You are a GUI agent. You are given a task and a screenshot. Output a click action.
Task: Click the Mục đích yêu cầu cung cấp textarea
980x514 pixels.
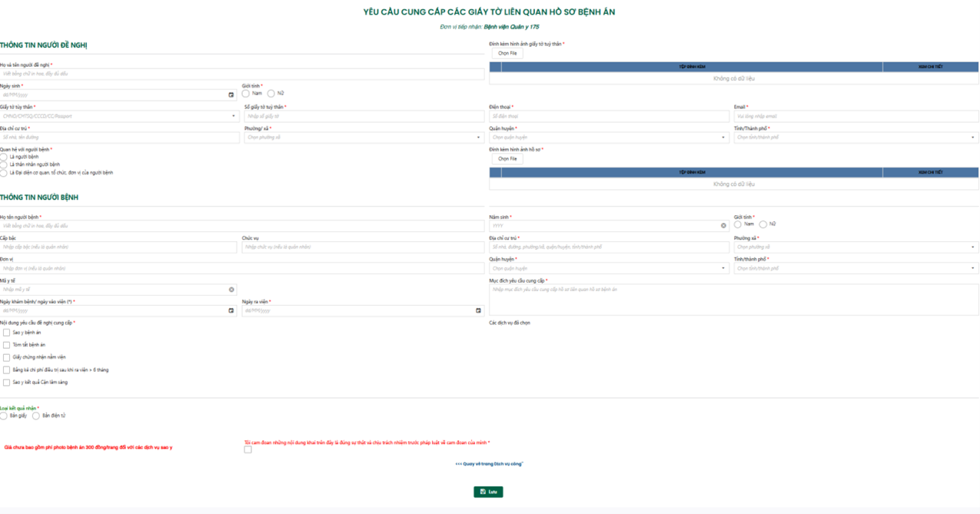(x=733, y=300)
